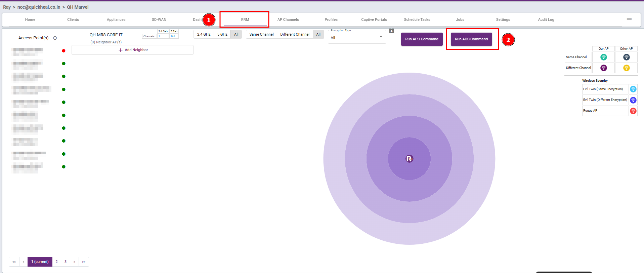Screen dimensions: 644x273
Task: Switch to the Captive Portals tab
Action: (x=374, y=19)
